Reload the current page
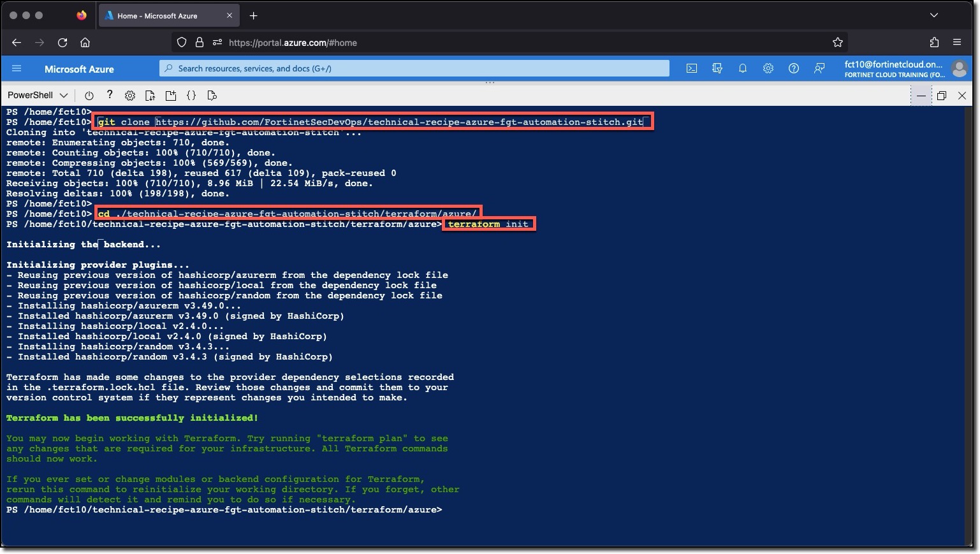The height and width of the screenshot is (554, 980). pos(62,43)
